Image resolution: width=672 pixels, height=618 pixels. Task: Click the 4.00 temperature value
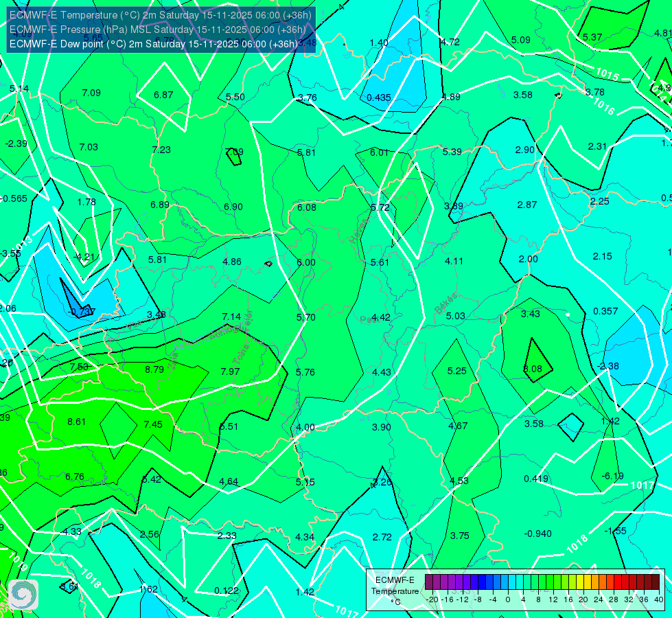click(x=305, y=427)
